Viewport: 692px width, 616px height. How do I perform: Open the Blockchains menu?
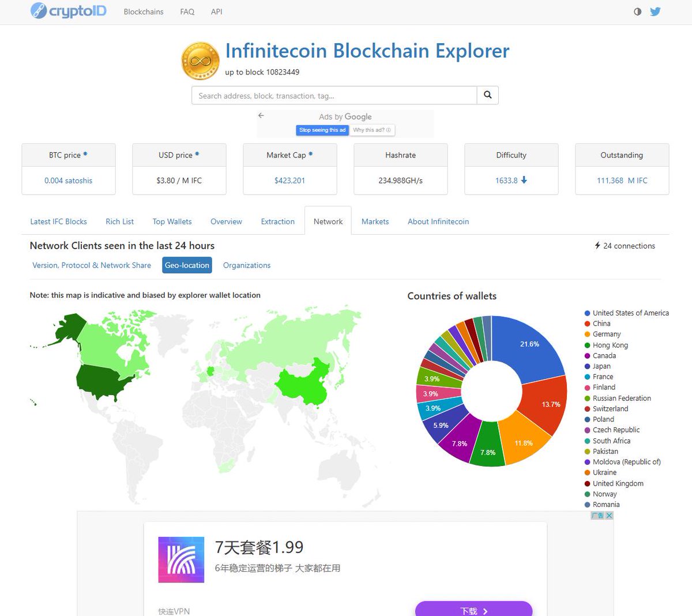(x=144, y=12)
